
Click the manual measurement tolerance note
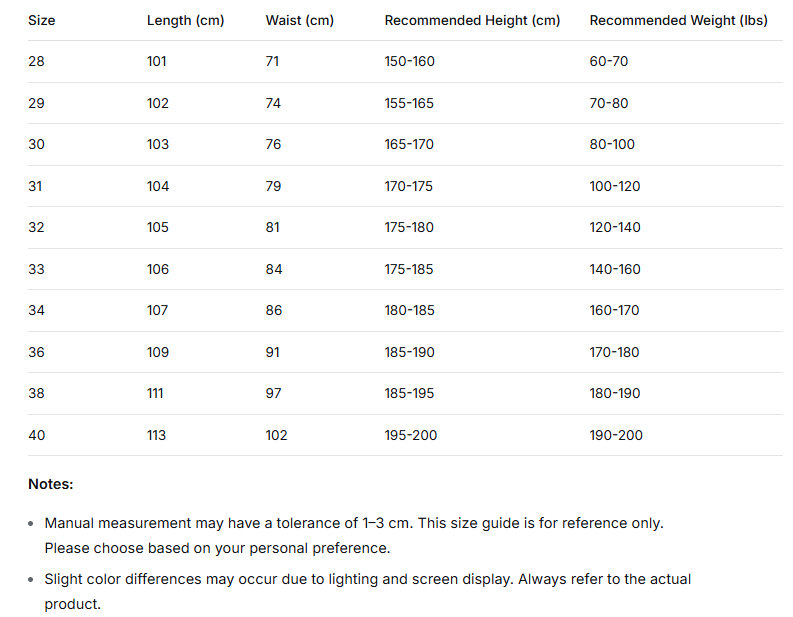click(354, 536)
